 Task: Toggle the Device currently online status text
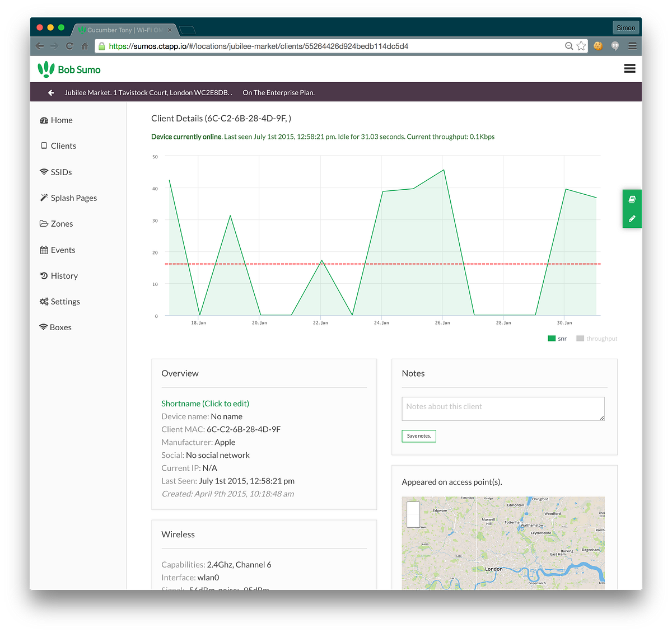(x=186, y=137)
